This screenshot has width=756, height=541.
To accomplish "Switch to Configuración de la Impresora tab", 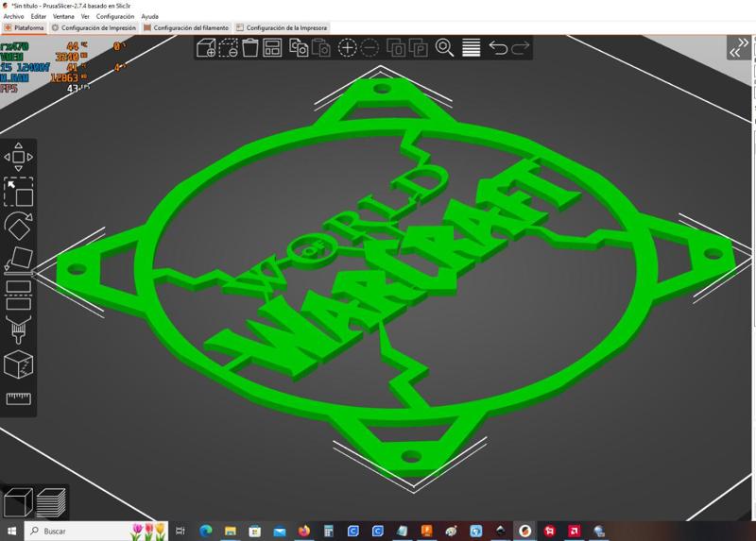I will click(282, 28).
